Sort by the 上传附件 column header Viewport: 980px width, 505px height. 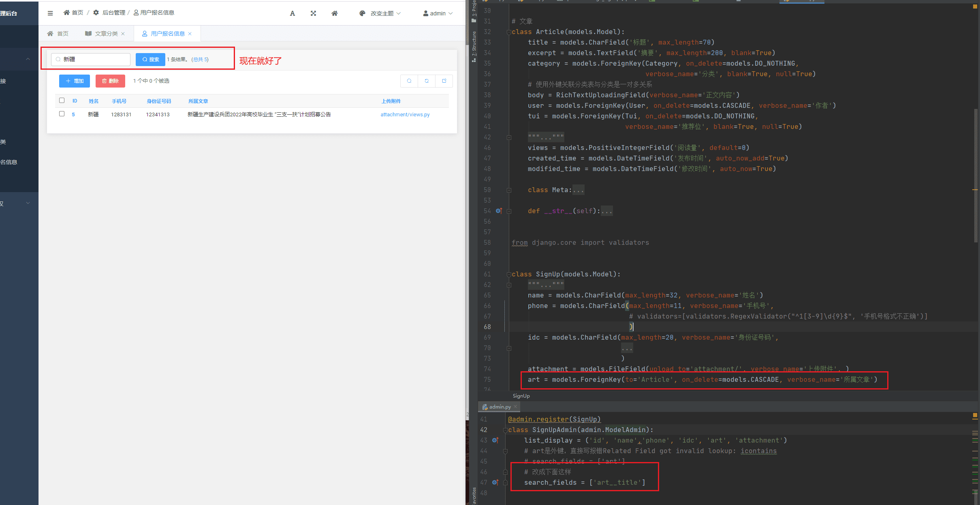[x=391, y=101]
